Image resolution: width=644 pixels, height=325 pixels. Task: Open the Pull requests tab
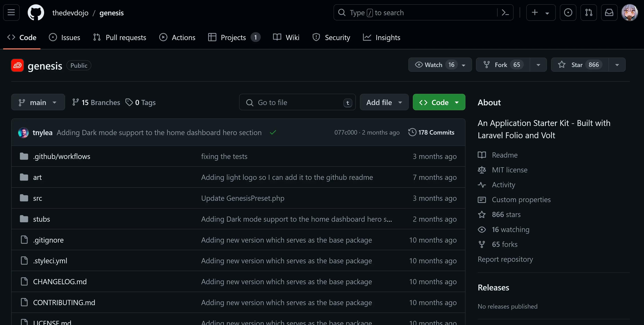click(120, 37)
